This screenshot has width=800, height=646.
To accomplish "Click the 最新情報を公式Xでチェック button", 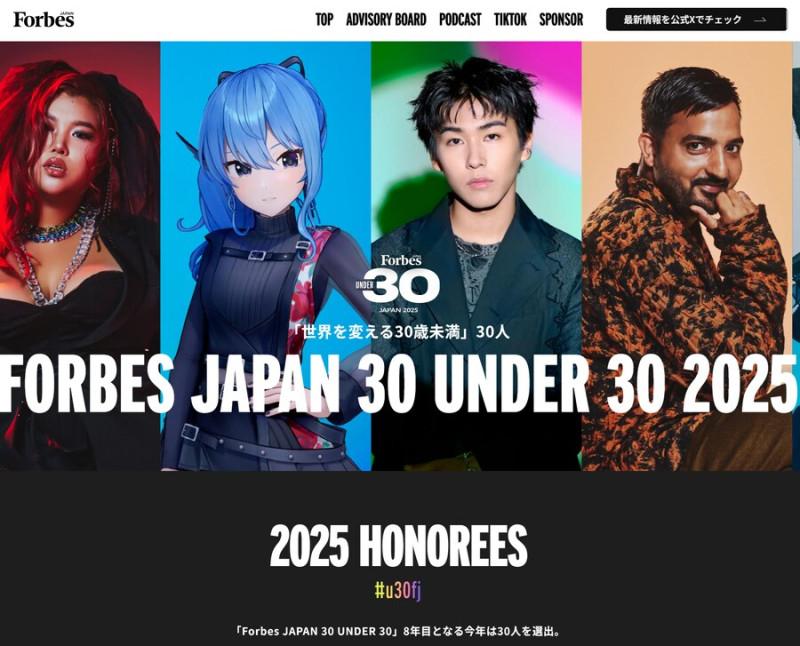I will pyautogui.click(x=696, y=19).
